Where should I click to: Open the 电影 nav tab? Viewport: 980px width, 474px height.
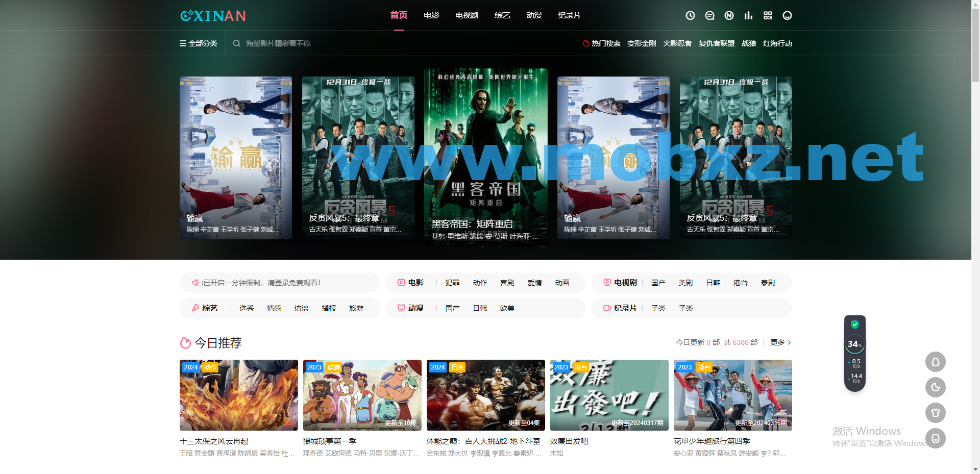click(431, 15)
